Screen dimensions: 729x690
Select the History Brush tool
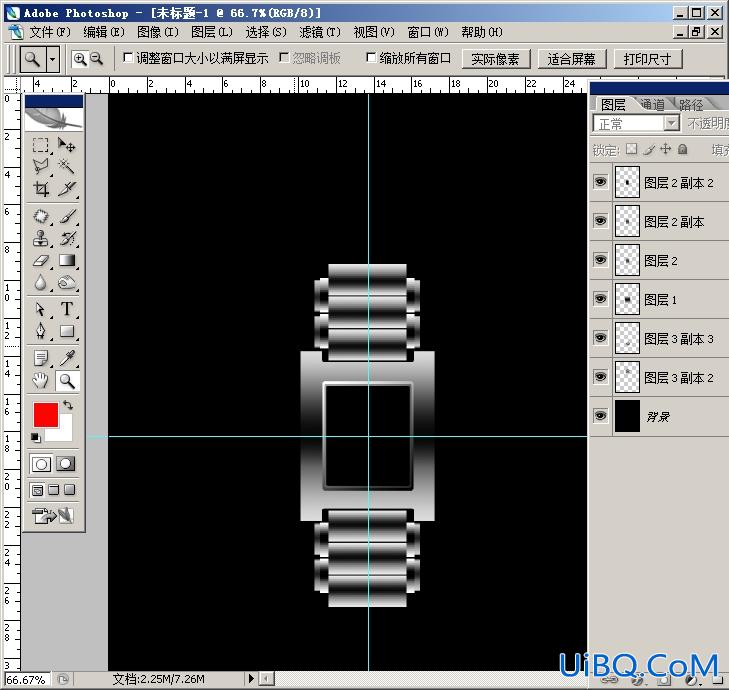point(67,239)
